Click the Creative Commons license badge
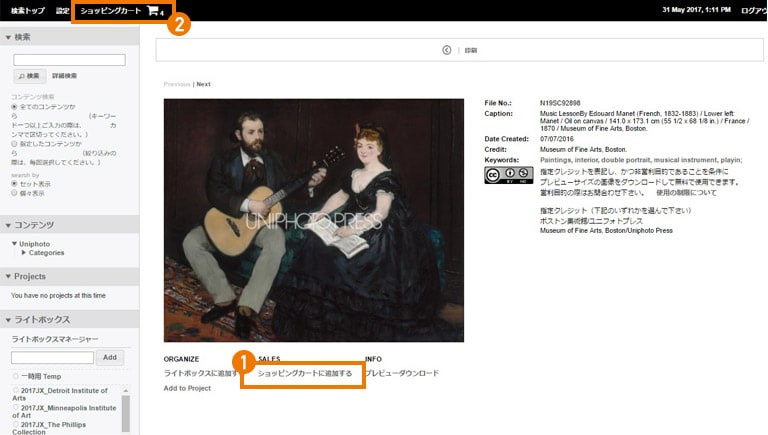This screenshot has height=435, width=768. coord(509,175)
